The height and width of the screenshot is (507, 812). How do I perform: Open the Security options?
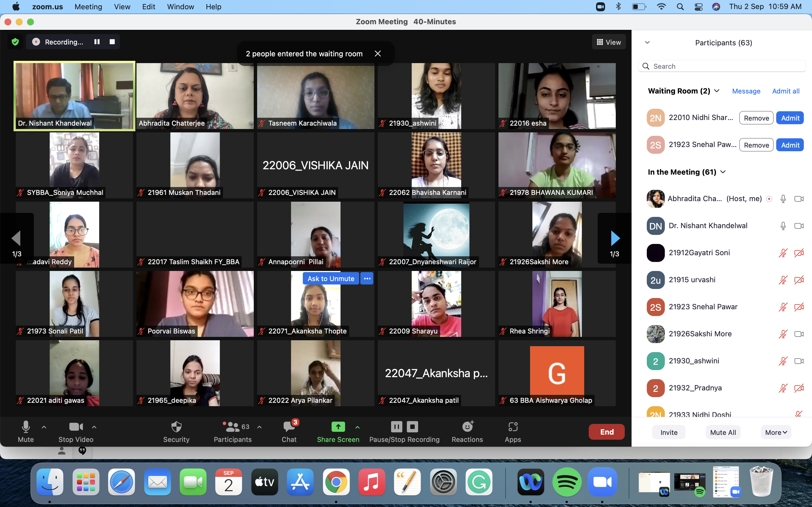[x=176, y=432]
